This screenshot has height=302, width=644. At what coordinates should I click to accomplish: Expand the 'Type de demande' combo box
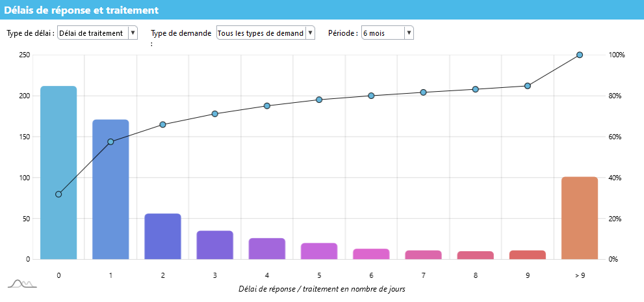click(265, 33)
